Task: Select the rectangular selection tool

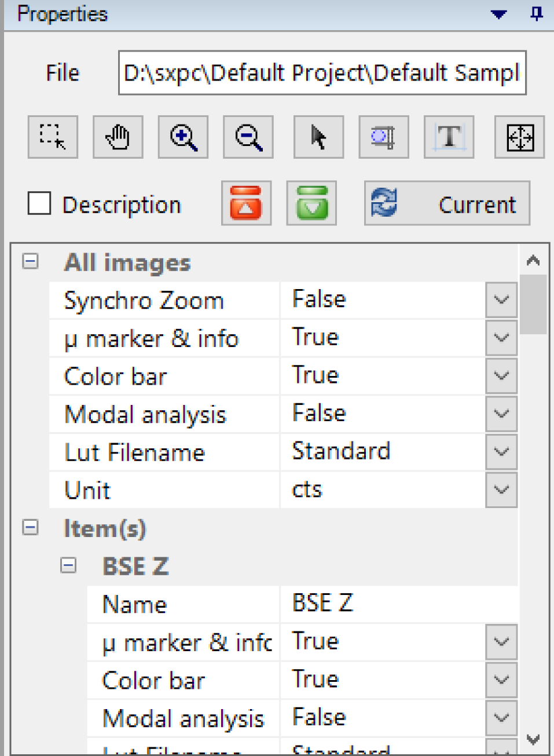Action: (53, 137)
